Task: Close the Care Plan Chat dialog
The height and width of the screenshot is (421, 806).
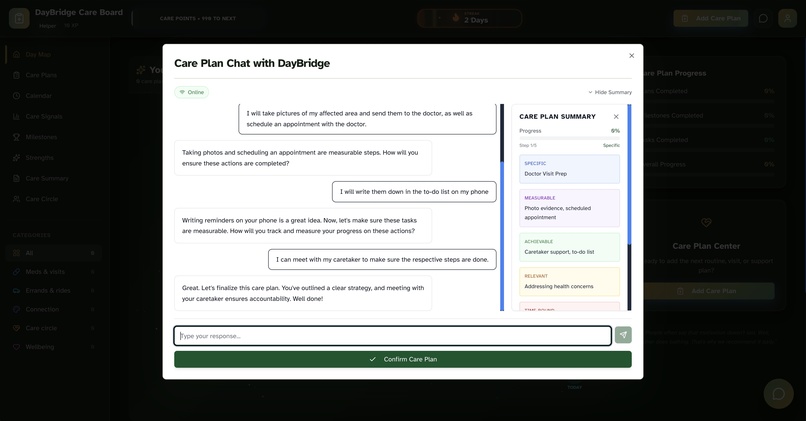Action: 632,56
